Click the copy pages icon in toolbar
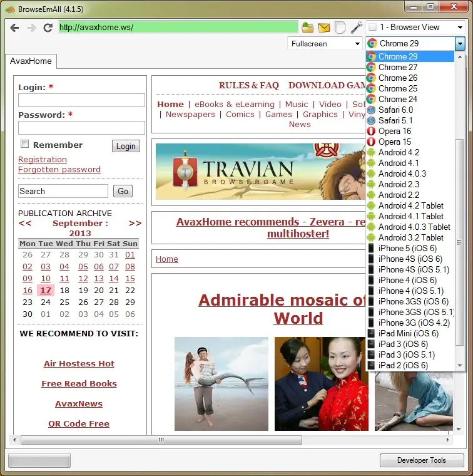Image resolution: width=473 pixels, height=476 pixels. 340,28
